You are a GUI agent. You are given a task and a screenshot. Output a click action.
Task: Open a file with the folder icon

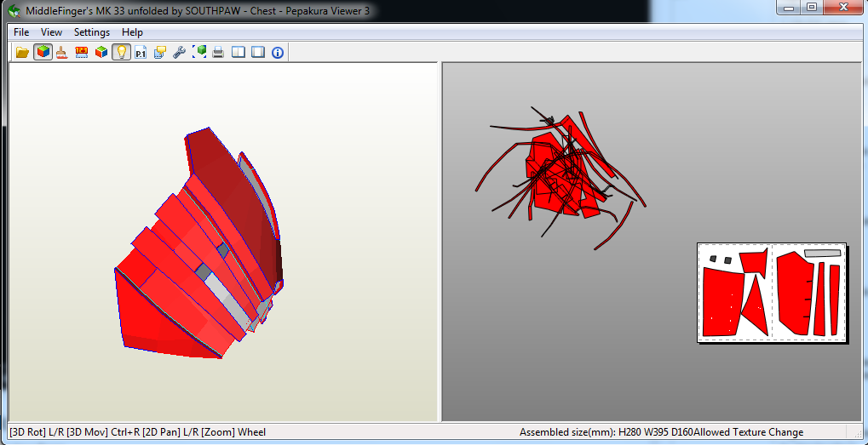click(22, 53)
